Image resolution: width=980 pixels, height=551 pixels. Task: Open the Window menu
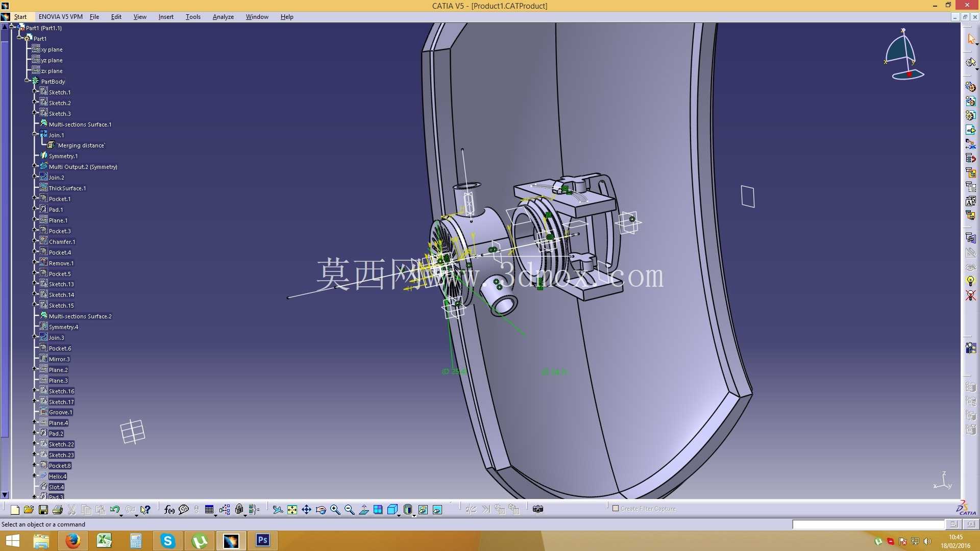tap(257, 17)
